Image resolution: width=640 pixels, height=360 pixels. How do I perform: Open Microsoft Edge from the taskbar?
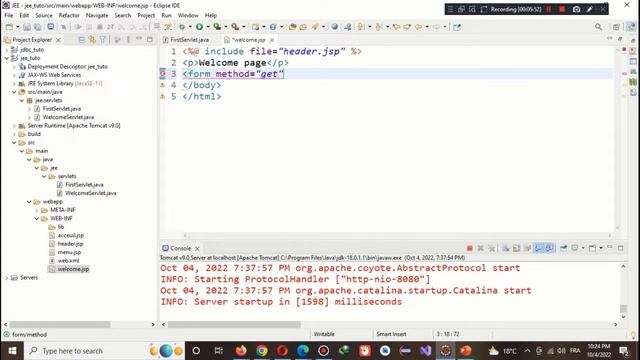point(303,351)
